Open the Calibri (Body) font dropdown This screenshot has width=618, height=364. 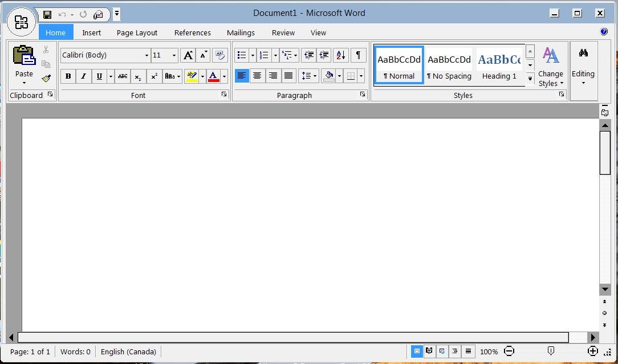pos(147,56)
